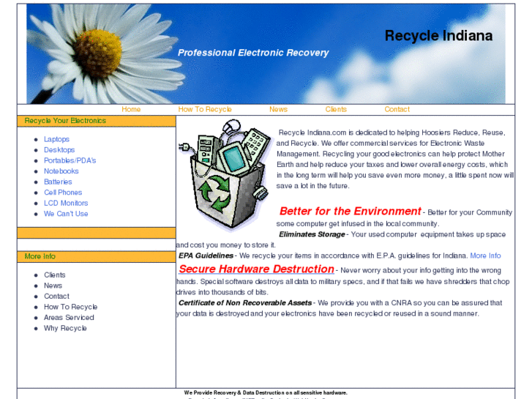Image resolution: width=532 pixels, height=399 pixels.
Task: Open the Cell Phones link
Action: tap(63, 193)
